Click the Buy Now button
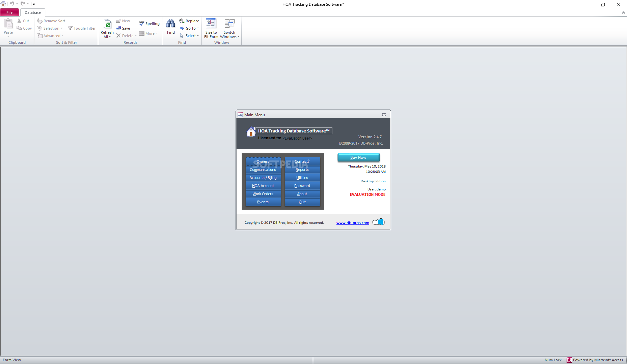The width and height of the screenshot is (627, 364). pyautogui.click(x=358, y=157)
